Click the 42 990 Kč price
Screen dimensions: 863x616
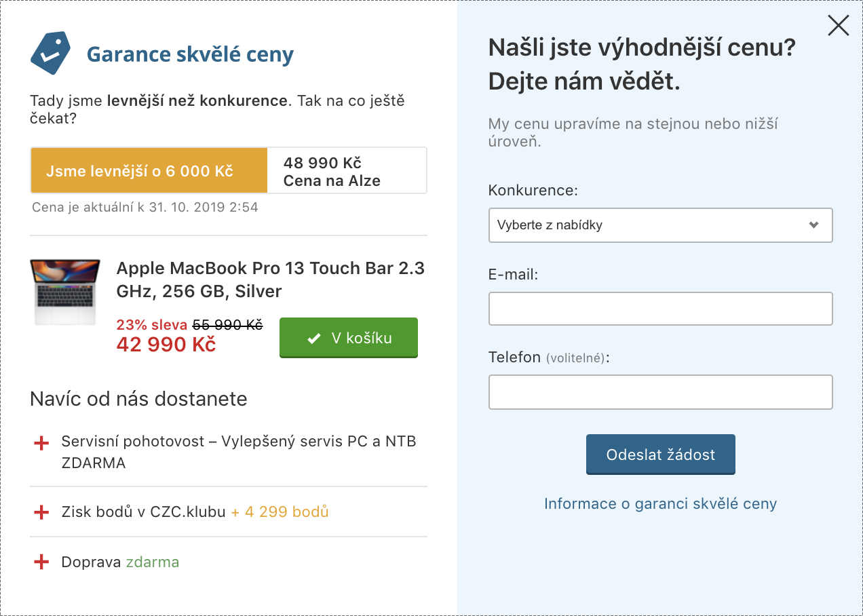coord(166,345)
